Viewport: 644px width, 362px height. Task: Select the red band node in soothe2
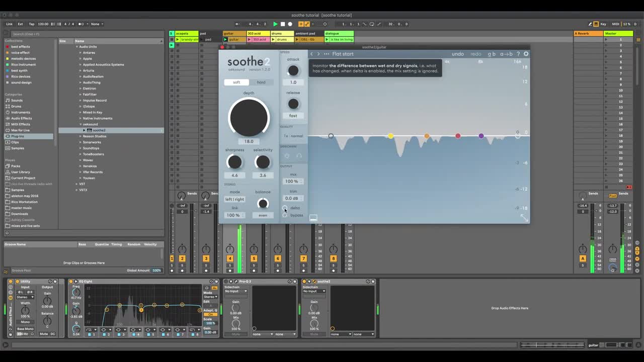[x=458, y=136]
